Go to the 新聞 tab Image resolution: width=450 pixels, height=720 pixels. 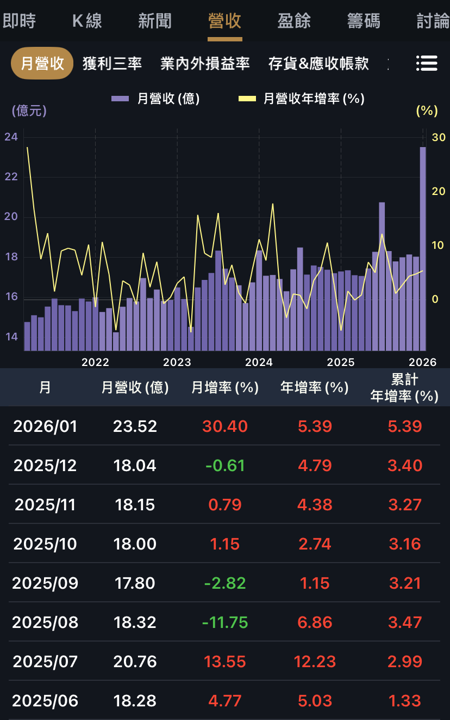point(155,21)
